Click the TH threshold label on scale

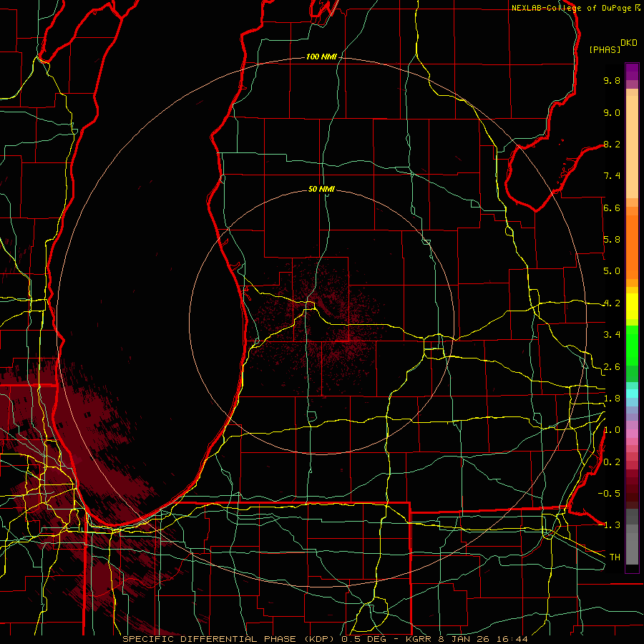pyautogui.click(x=615, y=557)
